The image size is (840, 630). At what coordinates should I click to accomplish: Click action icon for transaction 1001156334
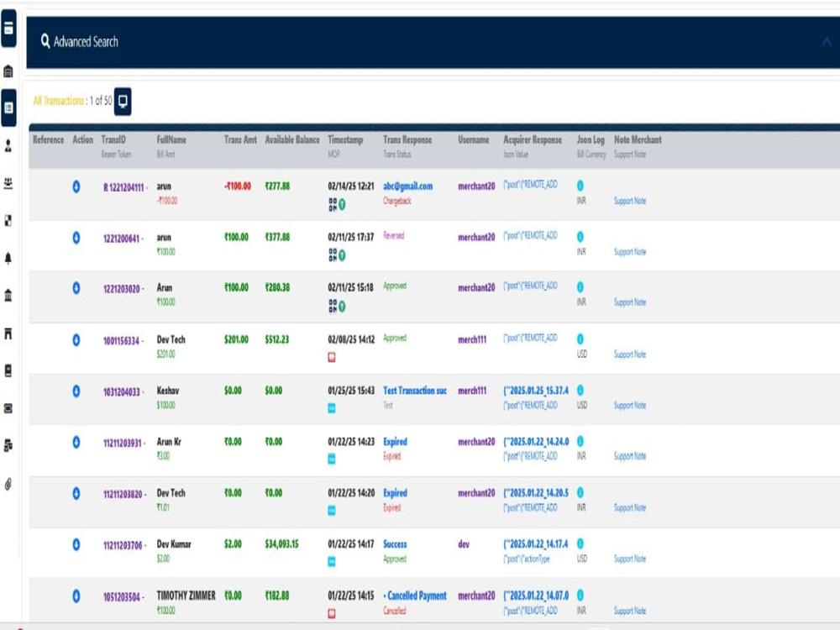coord(76,339)
